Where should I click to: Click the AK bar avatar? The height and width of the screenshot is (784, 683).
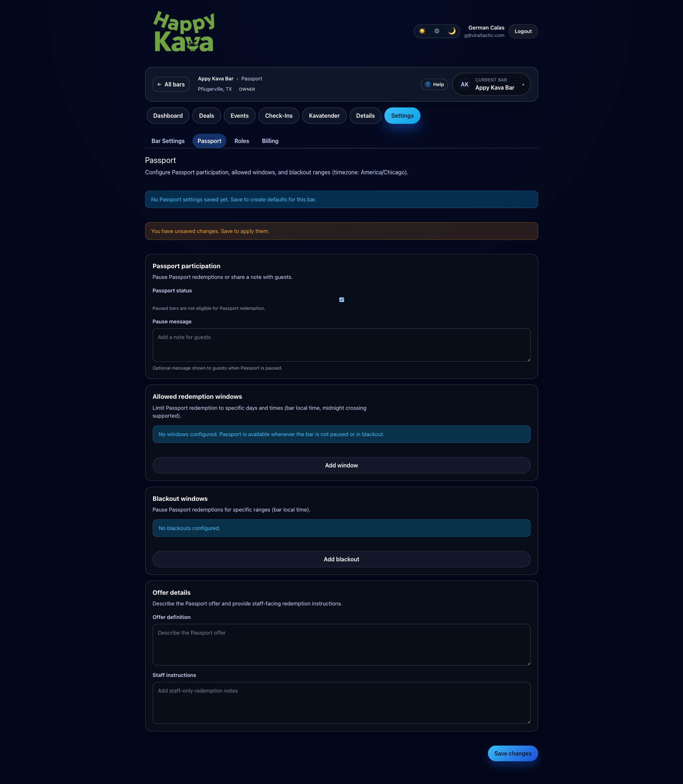pos(464,85)
